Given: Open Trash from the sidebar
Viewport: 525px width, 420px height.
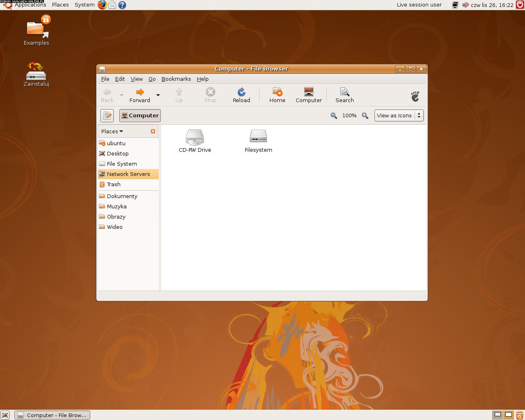Looking at the screenshot, I should [x=128, y=184].
